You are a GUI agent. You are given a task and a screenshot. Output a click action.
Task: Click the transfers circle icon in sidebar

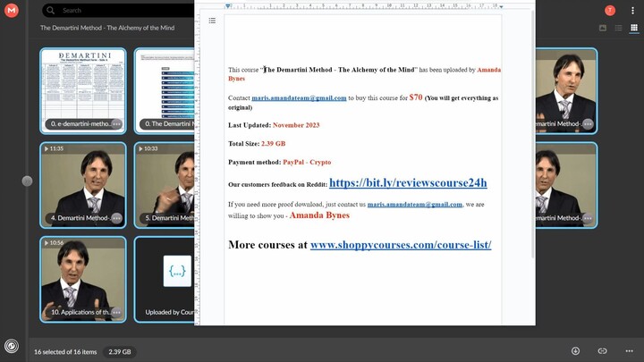coord(11,346)
